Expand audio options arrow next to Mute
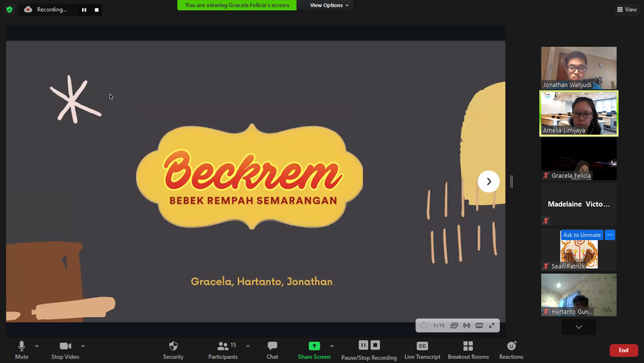 point(37,346)
